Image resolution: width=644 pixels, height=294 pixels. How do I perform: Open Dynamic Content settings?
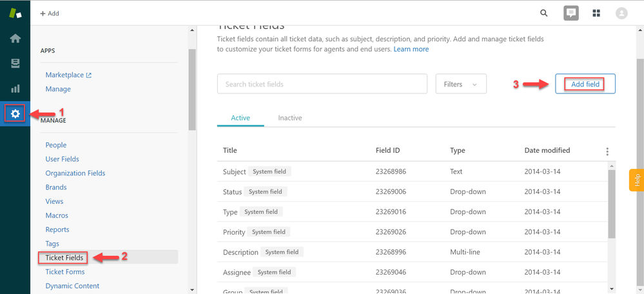72,286
